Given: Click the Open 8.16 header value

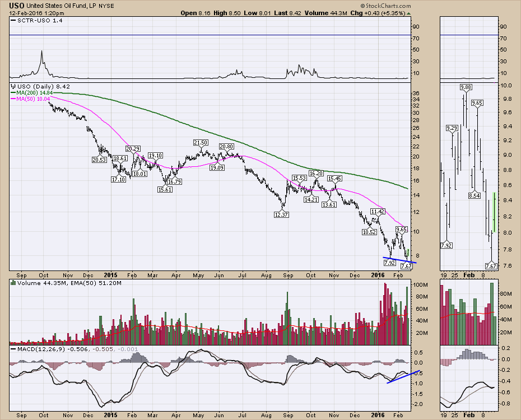Looking at the screenshot, I should (x=196, y=13).
